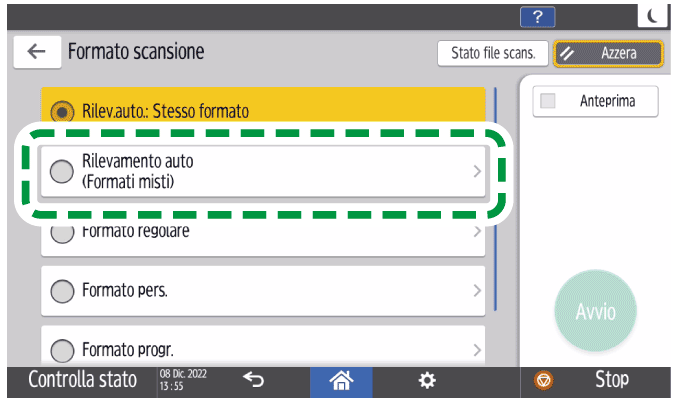Open help with the question mark icon
The image size is (675, 400).
[x=537, y=17]
